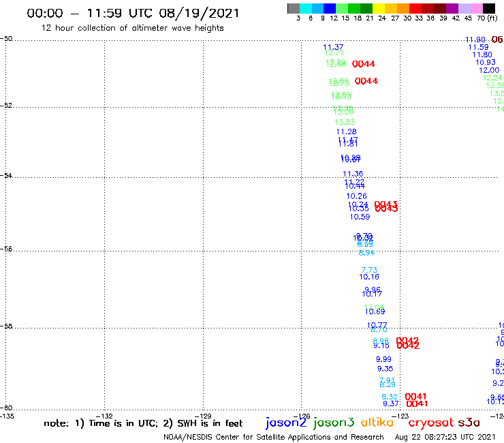Click wave height value 11.36

click(353, 174)
